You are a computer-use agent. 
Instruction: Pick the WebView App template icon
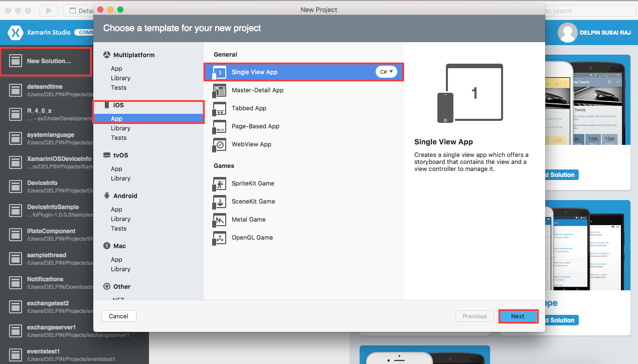pos(219,144)
